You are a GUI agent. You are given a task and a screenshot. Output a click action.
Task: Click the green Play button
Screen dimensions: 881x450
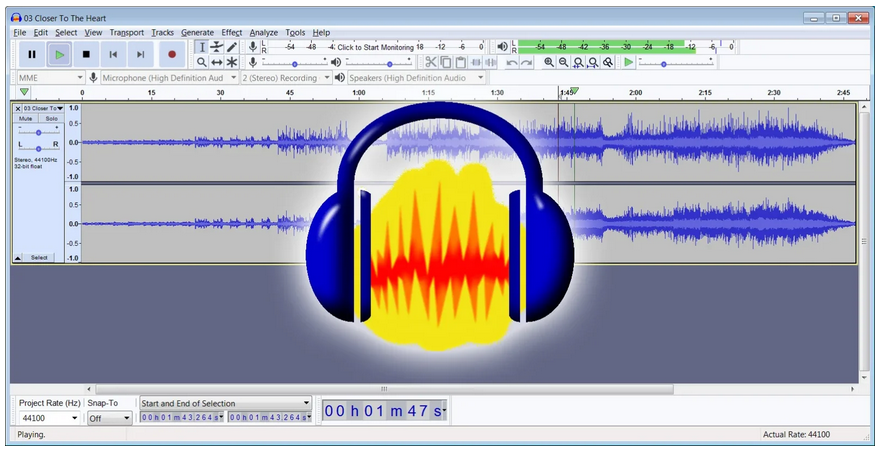point(60,54)
